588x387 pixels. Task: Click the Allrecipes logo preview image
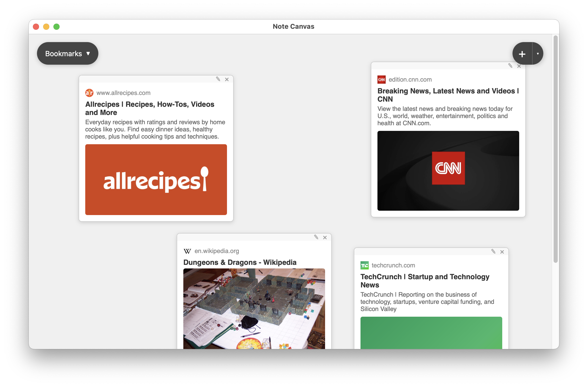click(x=156, y=180)
